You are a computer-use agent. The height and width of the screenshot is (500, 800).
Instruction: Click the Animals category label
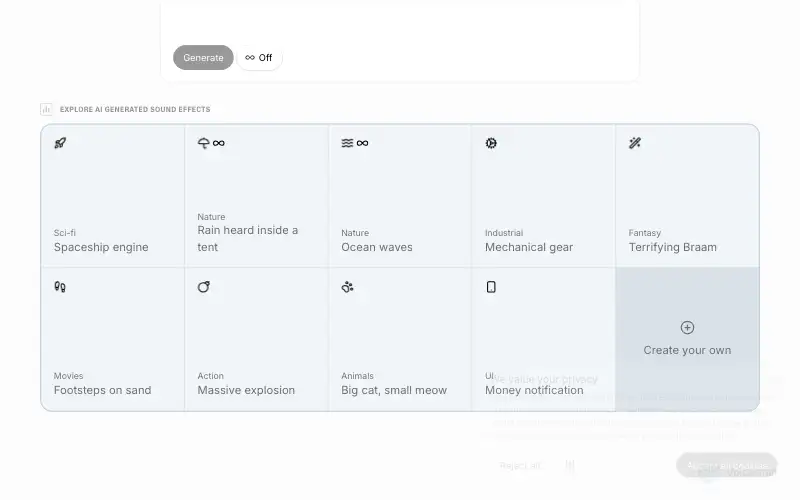coord(357,376)
